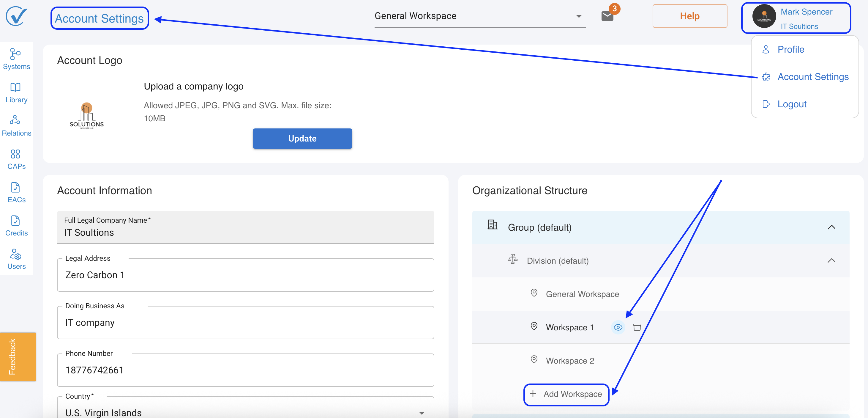The width and height of the screenshot is (868, 418).
Task: Click the Legal Address input field
Action: 245,275
